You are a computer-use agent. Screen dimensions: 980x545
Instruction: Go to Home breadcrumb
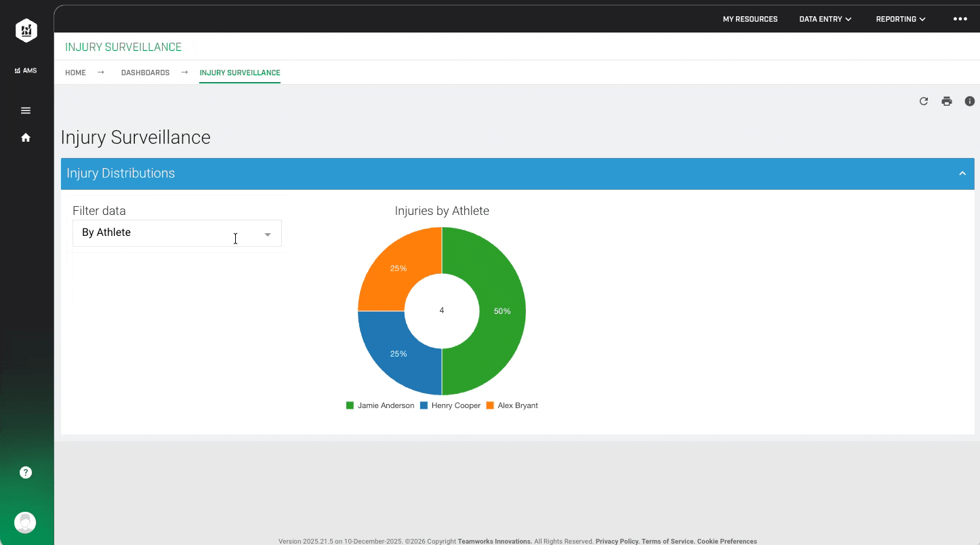click(75, 73)
